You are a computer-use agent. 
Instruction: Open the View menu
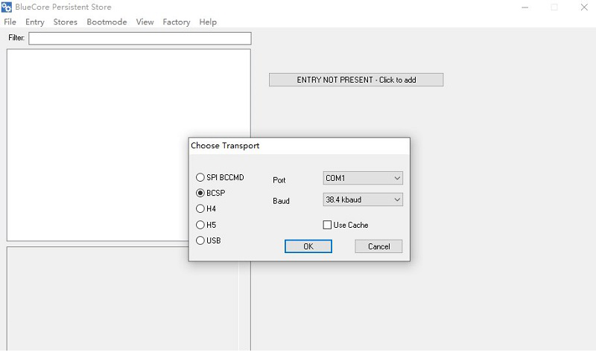coord(145,22)
